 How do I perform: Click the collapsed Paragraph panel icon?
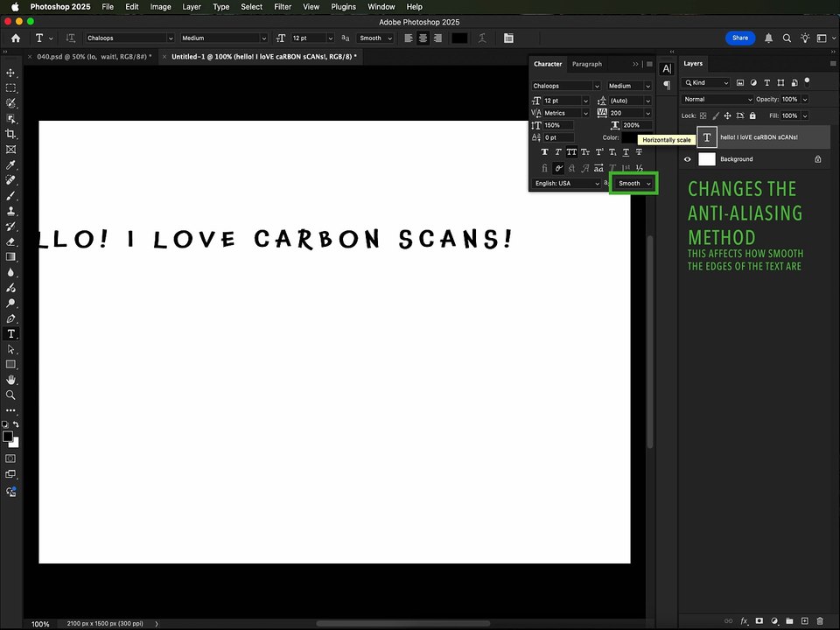[667, 85]
